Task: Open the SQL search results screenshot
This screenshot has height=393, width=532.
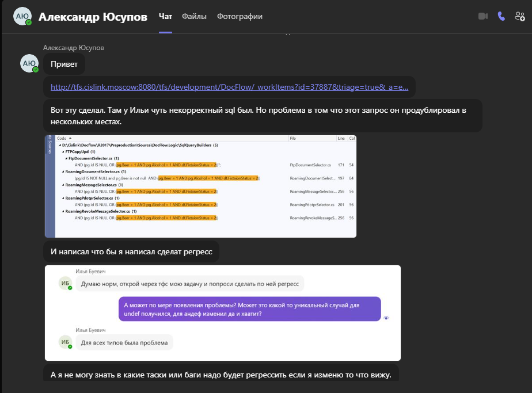Action: (200, 186)
